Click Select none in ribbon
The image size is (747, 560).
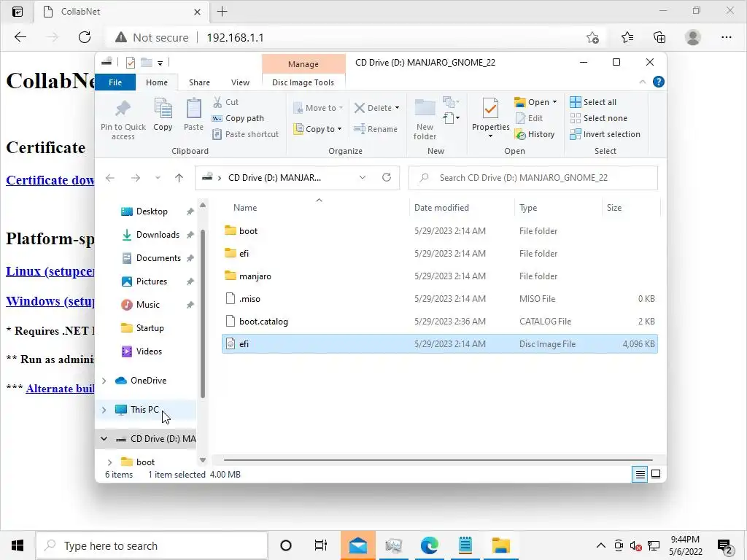click(599, 118)
